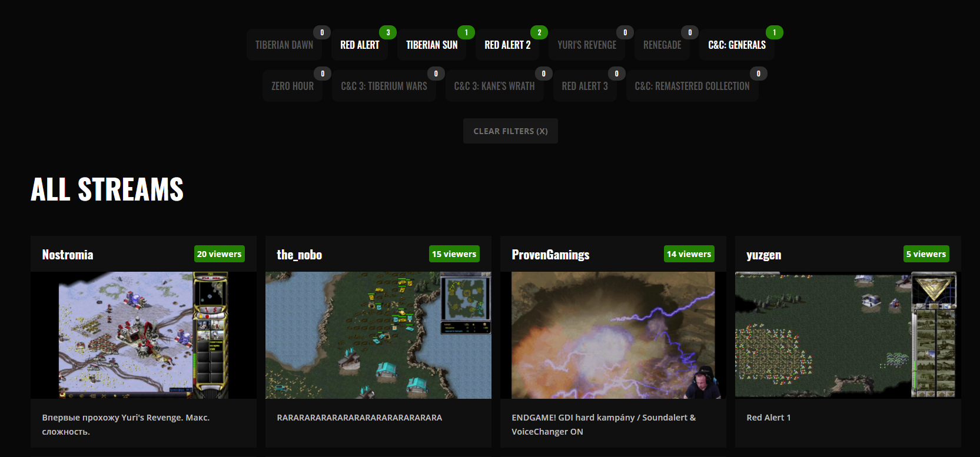Click the 20 viewers badge
The height and width of the screenshot is (457, 980).
[220, 254]
